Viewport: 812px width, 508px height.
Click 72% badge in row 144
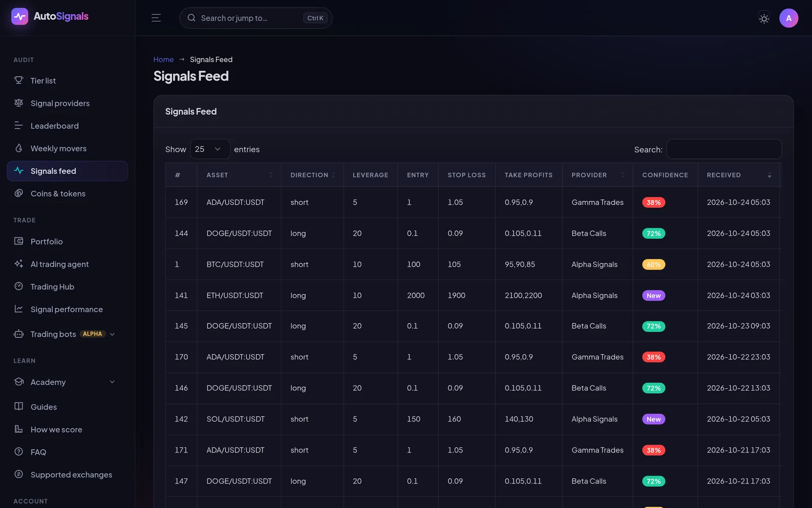click(654, 234)
